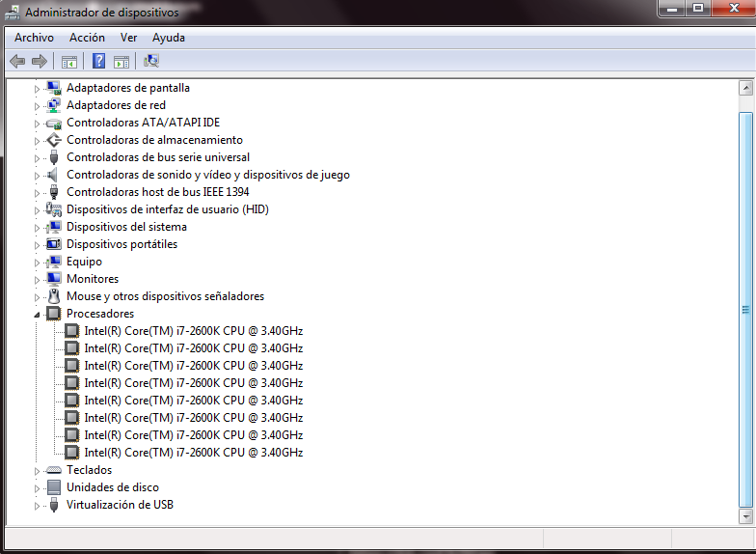Click the Equipo computer icon

coord(54,262)
